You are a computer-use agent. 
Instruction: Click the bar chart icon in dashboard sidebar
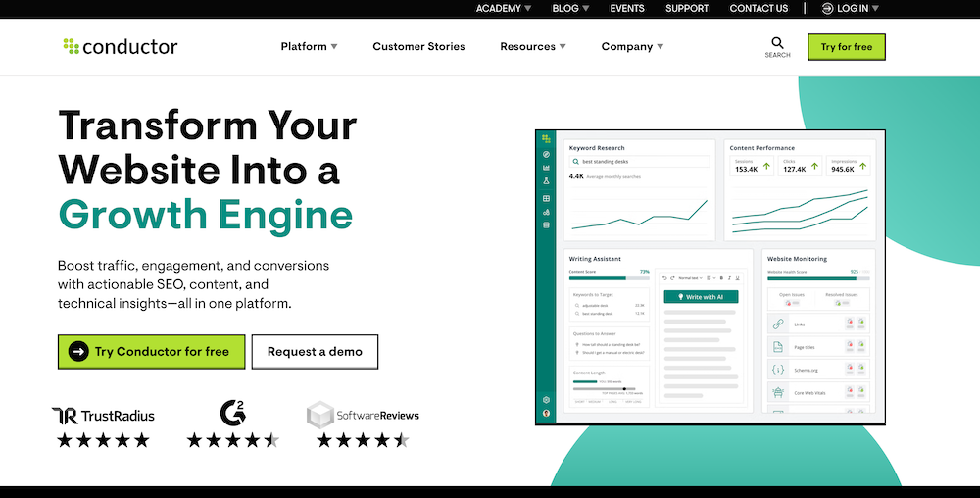(x=546, y=168)
